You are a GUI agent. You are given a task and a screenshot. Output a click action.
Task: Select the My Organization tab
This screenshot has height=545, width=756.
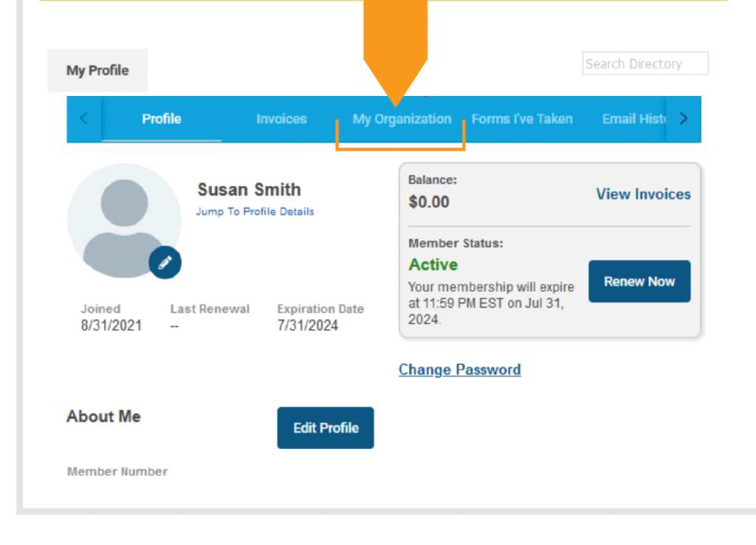pos(402,119)
